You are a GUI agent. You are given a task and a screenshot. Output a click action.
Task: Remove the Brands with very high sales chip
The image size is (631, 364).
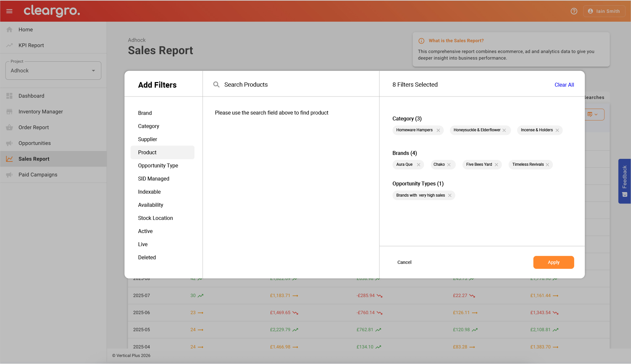pos(450,196)
